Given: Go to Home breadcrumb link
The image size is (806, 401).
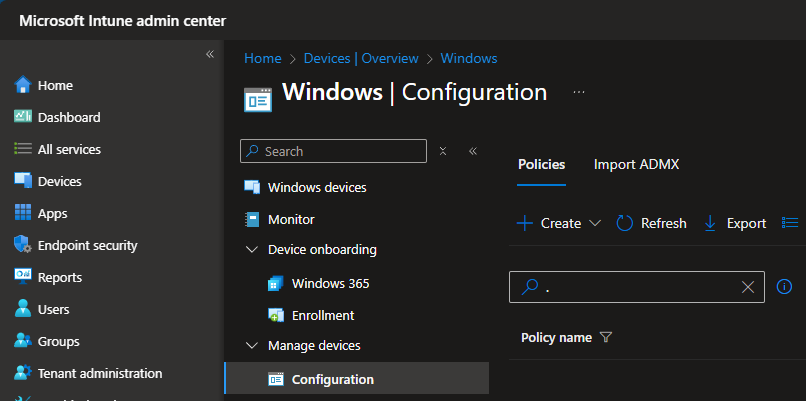Looking at the screenshot, I should pyautogui.click(x=263, y=58).
